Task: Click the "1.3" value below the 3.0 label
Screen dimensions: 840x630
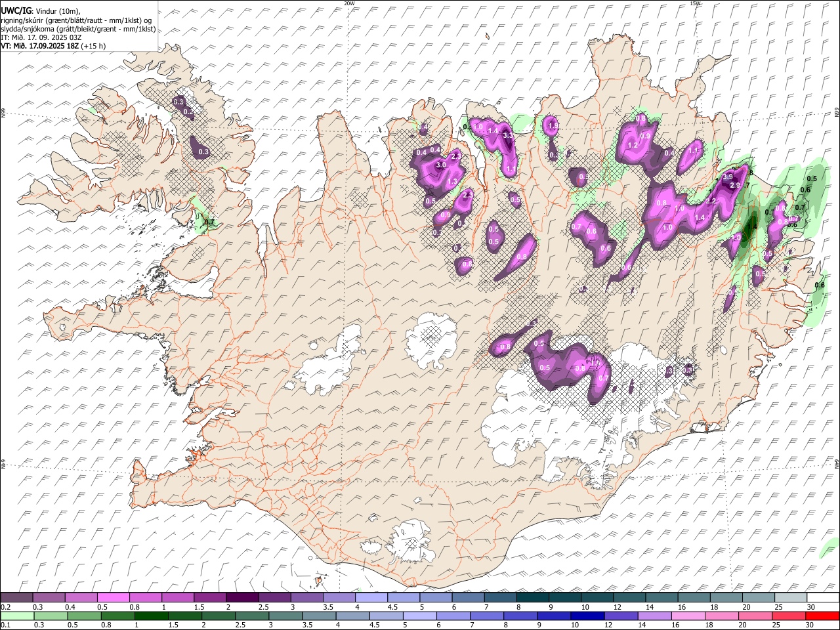Action: point(452,182)
